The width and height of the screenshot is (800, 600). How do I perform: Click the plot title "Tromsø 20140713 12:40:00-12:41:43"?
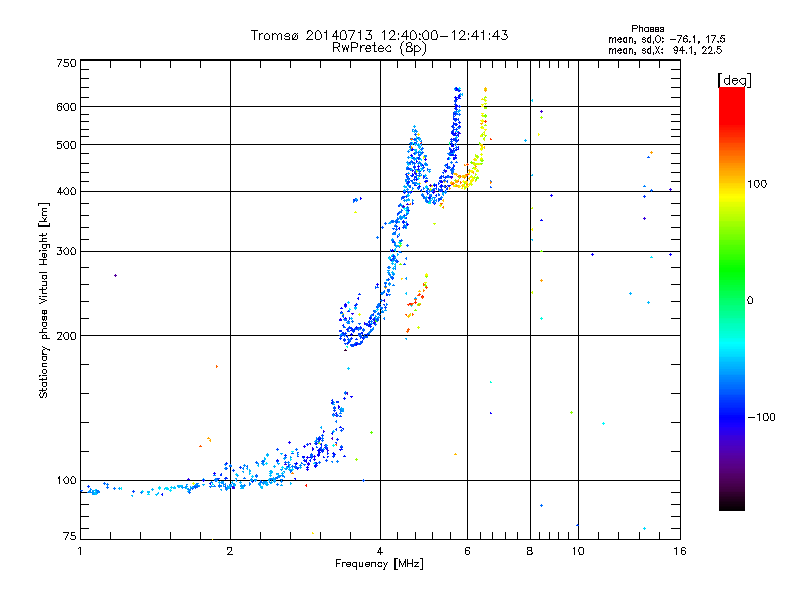pos(379,35)
